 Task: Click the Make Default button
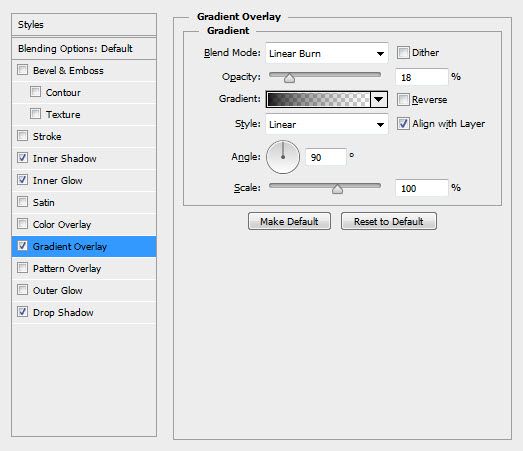(289, 221)
